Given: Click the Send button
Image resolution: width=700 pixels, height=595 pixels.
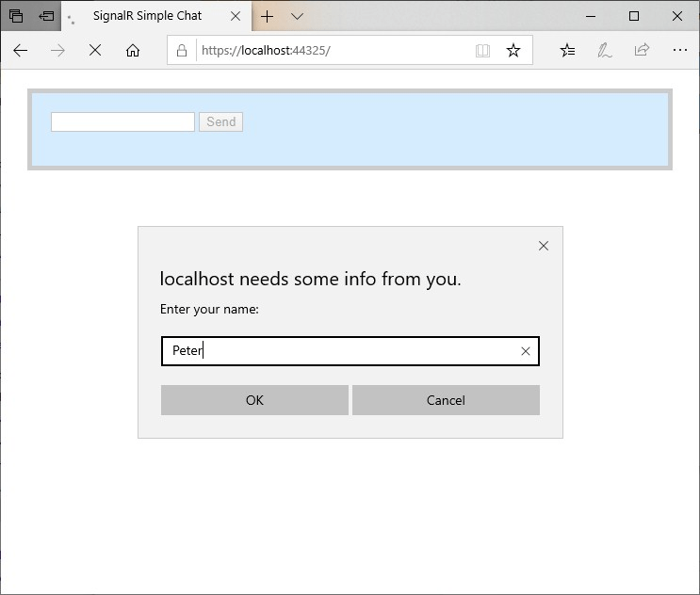Looking at the screenshot, I should [x=221, y=121].
